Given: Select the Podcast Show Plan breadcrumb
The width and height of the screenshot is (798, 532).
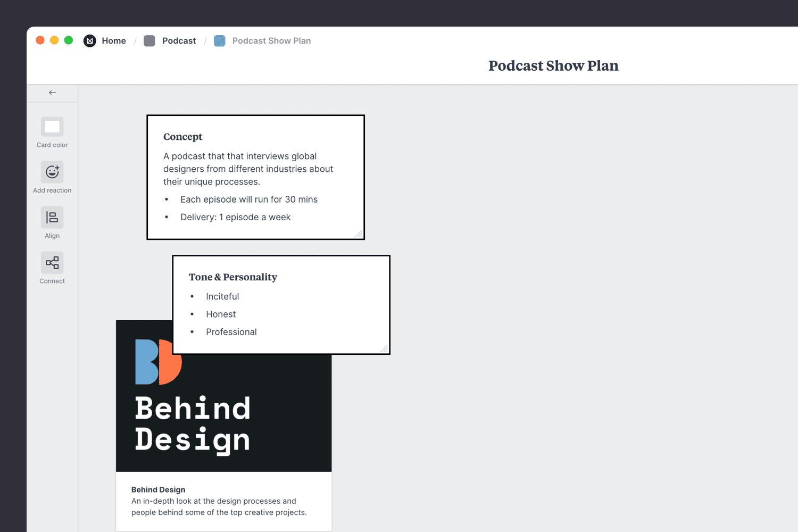Looking at the screenshot, I should coord(271,40).
